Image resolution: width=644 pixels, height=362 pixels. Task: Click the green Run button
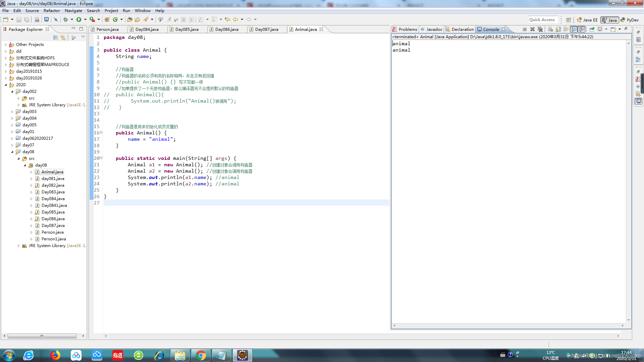pos(78,20)
